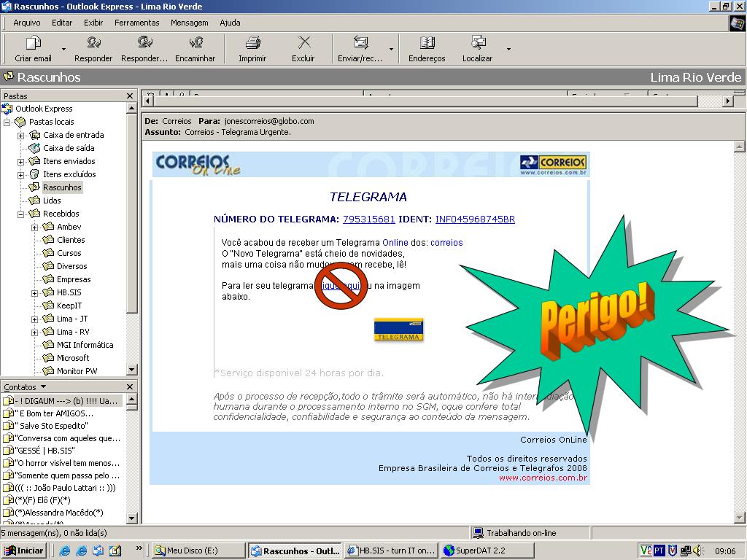Select MGI Informática folder

coord(85,345)
